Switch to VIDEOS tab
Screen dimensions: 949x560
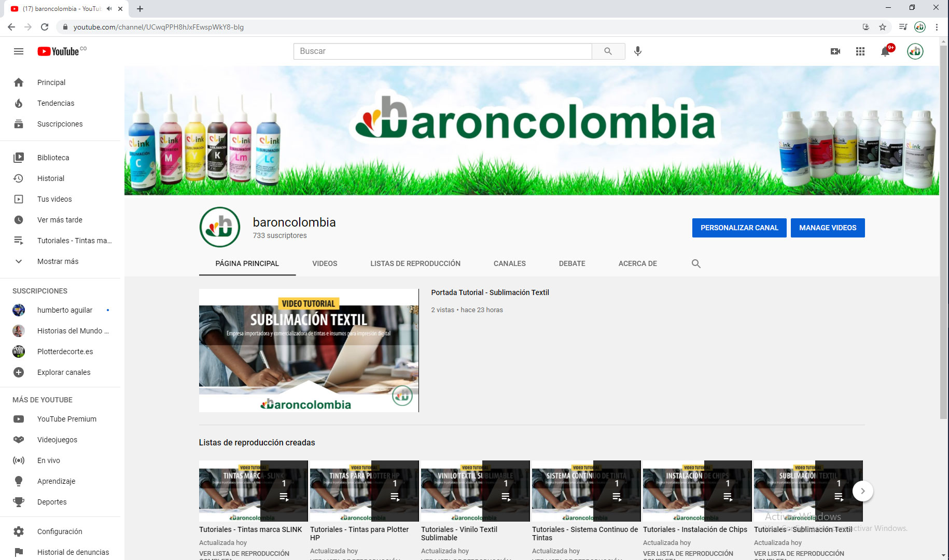pyautogui.click(x=325, y=263)
